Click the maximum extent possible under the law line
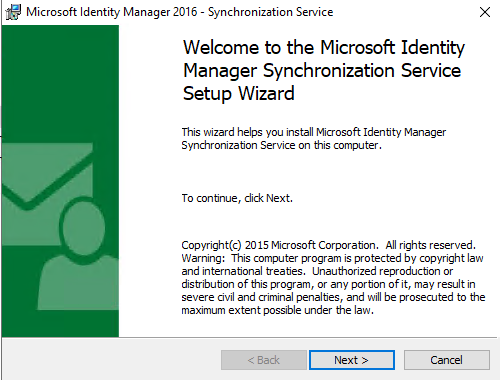Screen dimensions: 500x380 click(277, 310)
